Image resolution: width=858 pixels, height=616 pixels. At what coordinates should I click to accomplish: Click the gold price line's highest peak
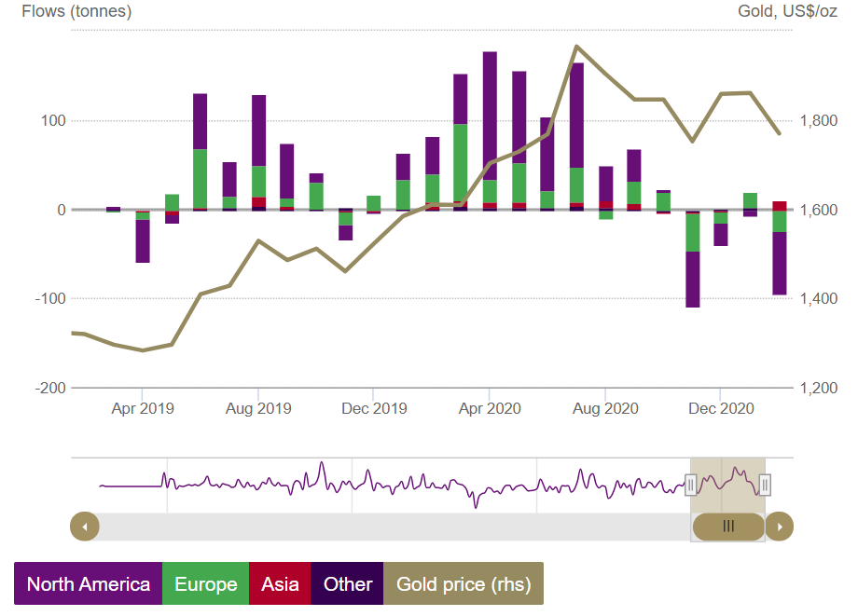[x=576, y=46]
